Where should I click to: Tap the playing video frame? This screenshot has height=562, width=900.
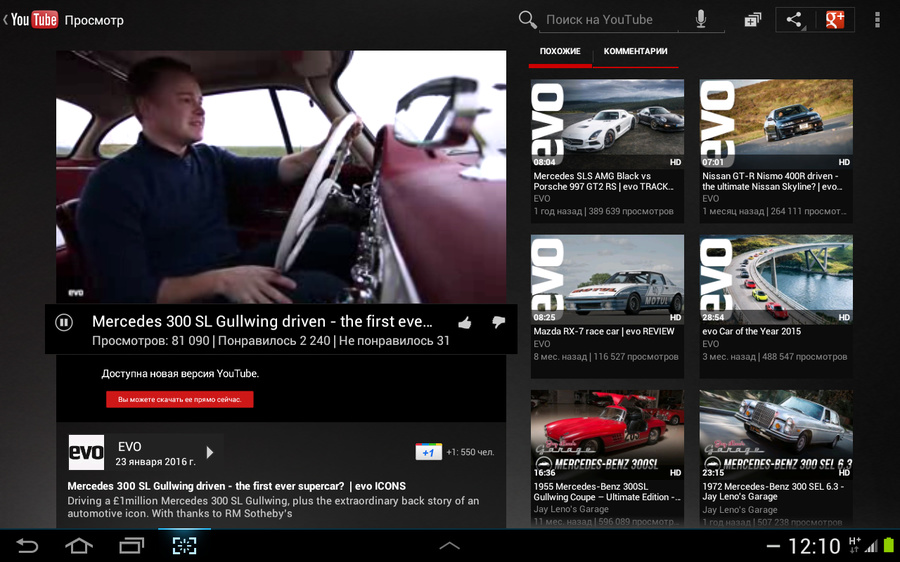coord(281,177)
